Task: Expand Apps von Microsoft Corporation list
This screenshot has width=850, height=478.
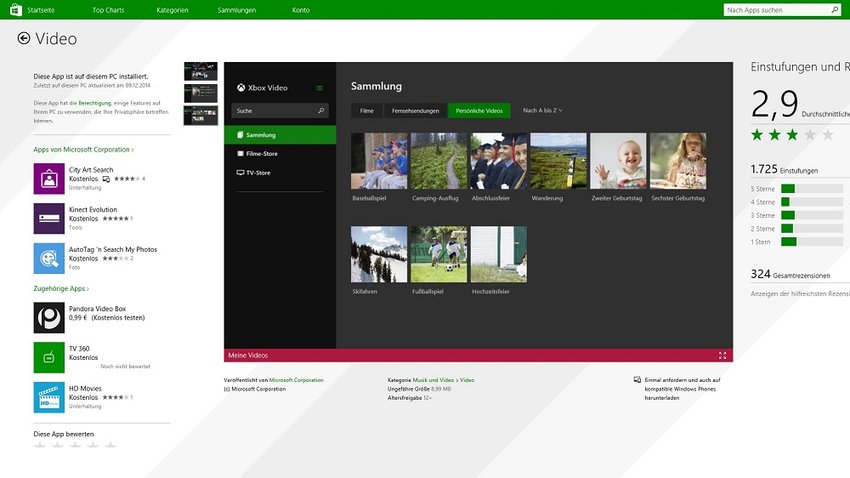Action: coord(83,150)
